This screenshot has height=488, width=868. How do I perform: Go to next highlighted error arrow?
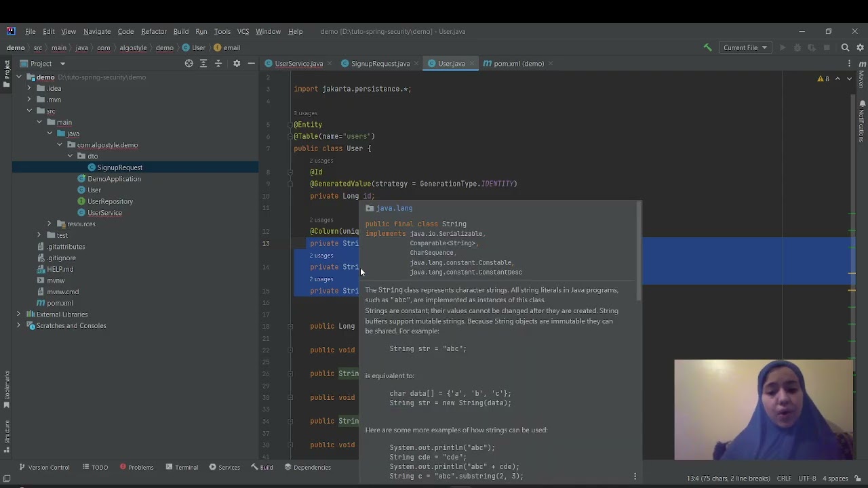849,79
